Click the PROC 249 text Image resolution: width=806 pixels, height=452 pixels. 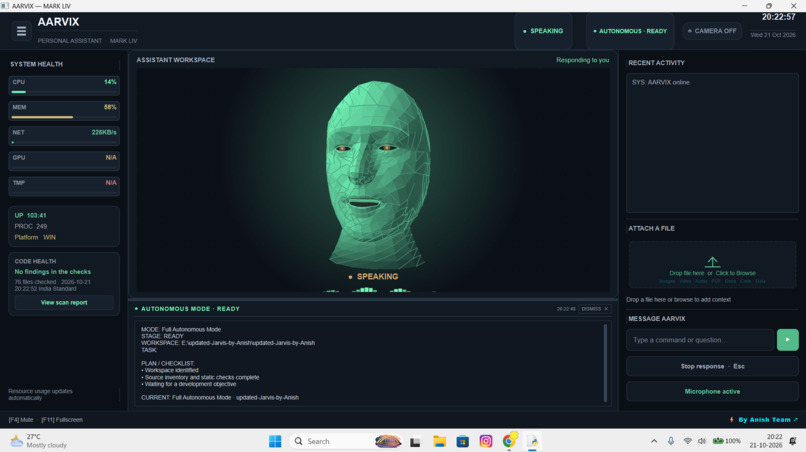coord(30,226)
